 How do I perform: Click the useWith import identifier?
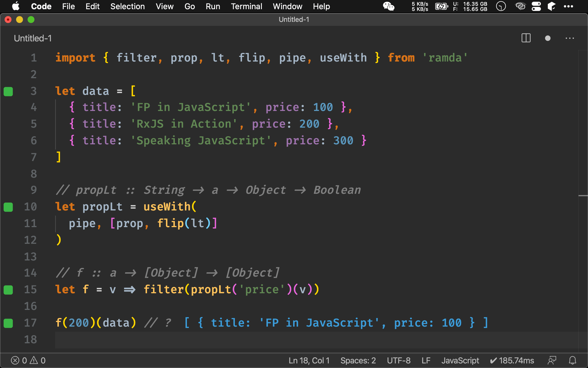point(343,58)
